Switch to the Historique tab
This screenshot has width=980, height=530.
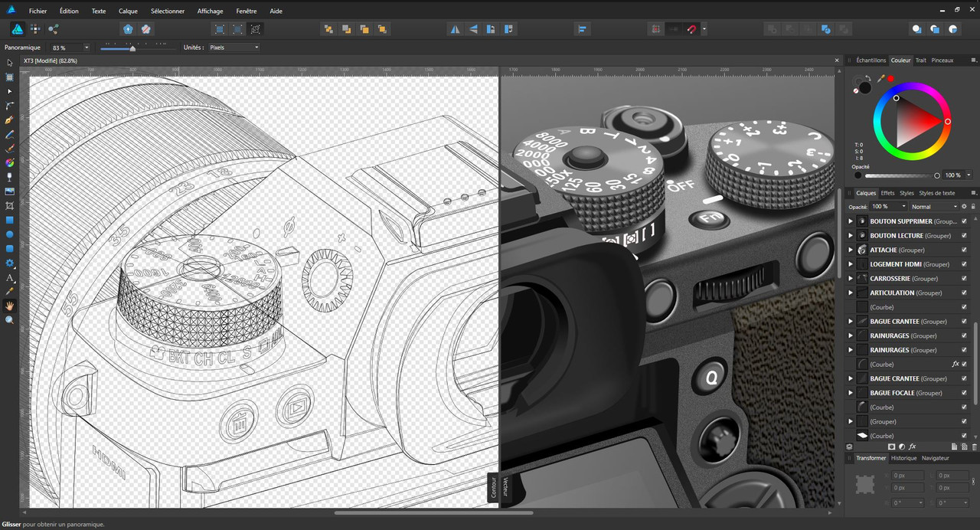click(903, 458)
